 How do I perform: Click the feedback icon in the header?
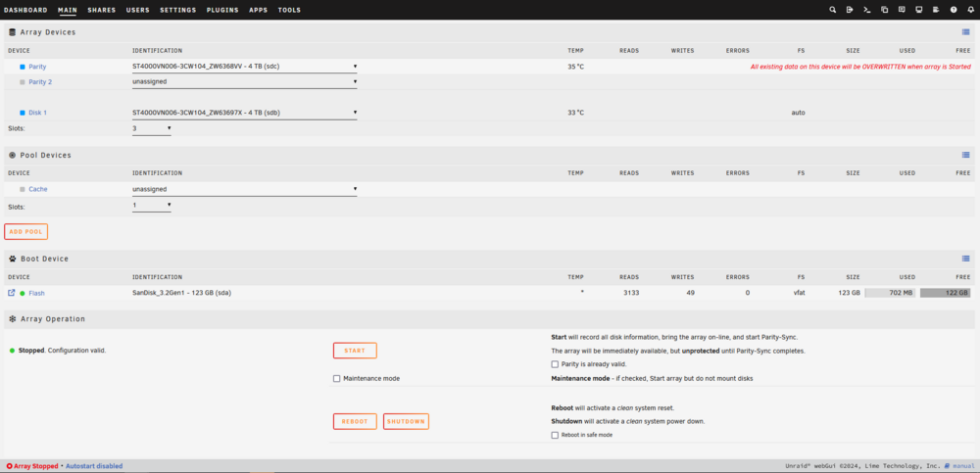[902, 10]
